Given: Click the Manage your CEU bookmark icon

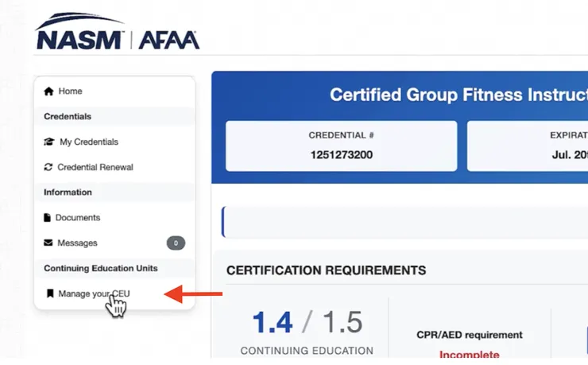Looking at the screenshot, I should 49,294.
